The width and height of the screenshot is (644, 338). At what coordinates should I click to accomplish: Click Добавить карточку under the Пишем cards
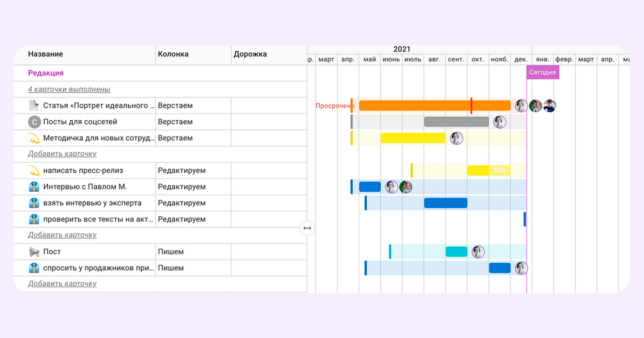62,284
